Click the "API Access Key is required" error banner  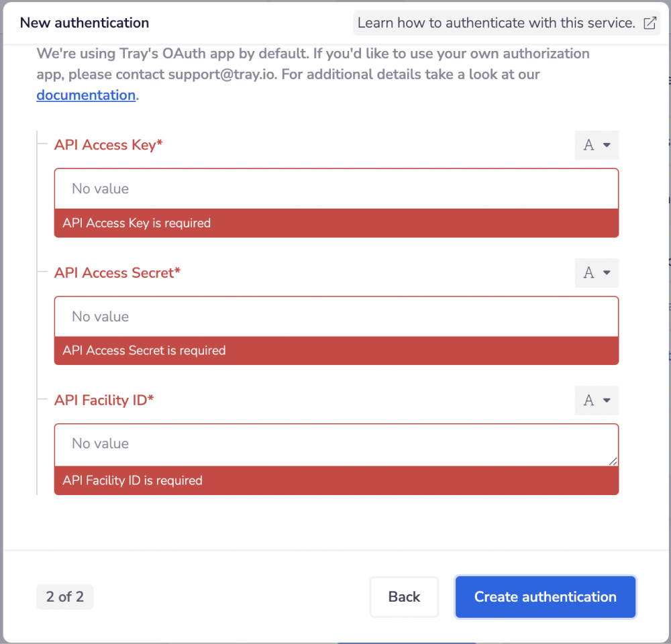[x=335, y=223]
